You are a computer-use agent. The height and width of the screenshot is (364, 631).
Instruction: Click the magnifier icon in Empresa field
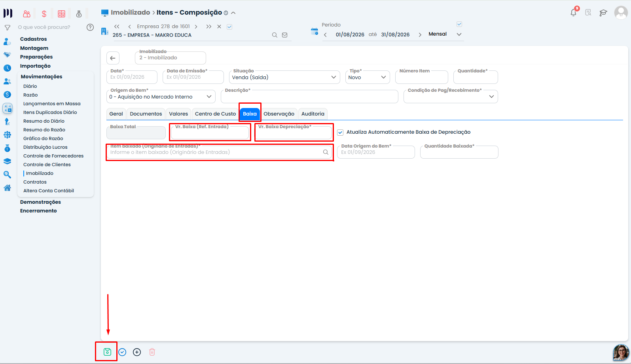(275, 35)
